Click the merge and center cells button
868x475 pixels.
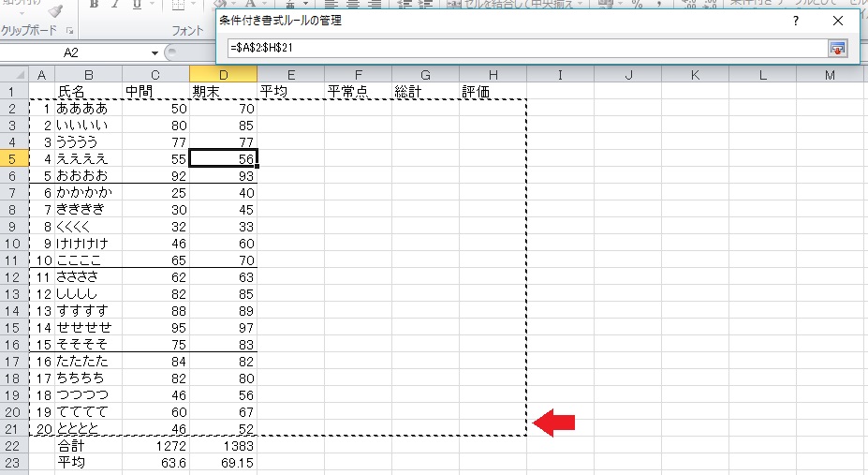click(x=515, y=5)
